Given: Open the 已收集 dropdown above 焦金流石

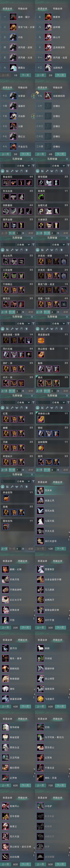Looking at the screenshot, I should coord(23,166).
